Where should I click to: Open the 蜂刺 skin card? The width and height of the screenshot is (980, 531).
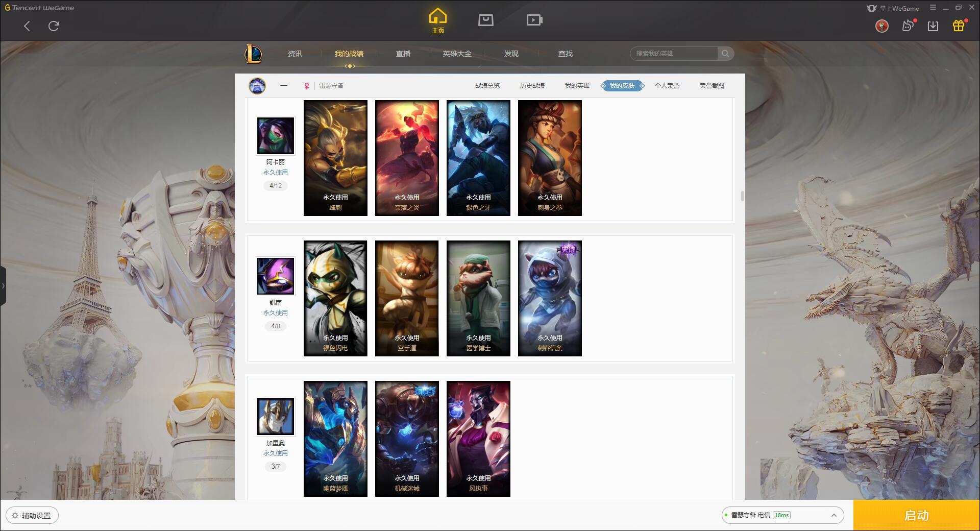coord(335,158)
